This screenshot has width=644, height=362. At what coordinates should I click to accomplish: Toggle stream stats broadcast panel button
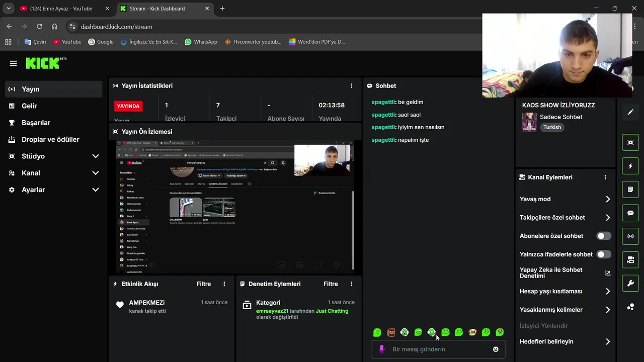click(630, 236)
